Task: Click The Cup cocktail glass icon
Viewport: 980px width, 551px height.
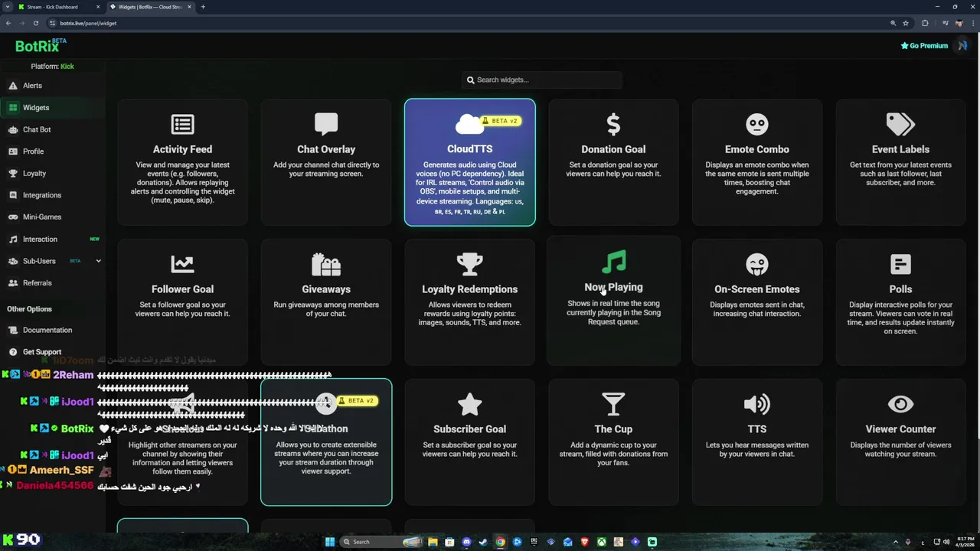Action: [613, 404]
